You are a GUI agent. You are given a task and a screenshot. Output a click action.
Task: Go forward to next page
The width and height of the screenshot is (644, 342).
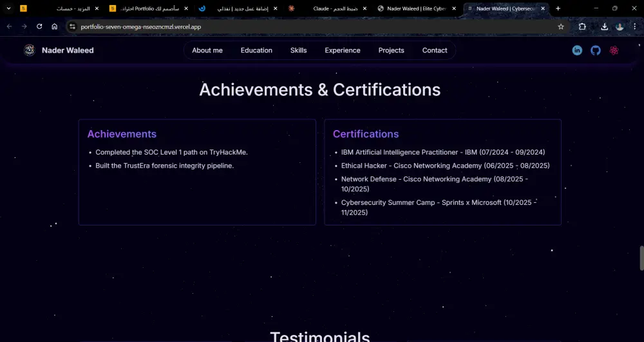(x=24, y=26)
